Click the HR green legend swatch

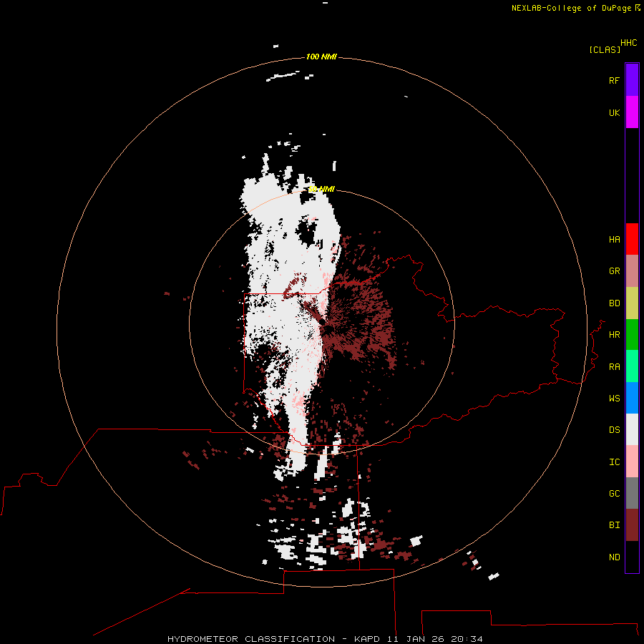point(632,335)
